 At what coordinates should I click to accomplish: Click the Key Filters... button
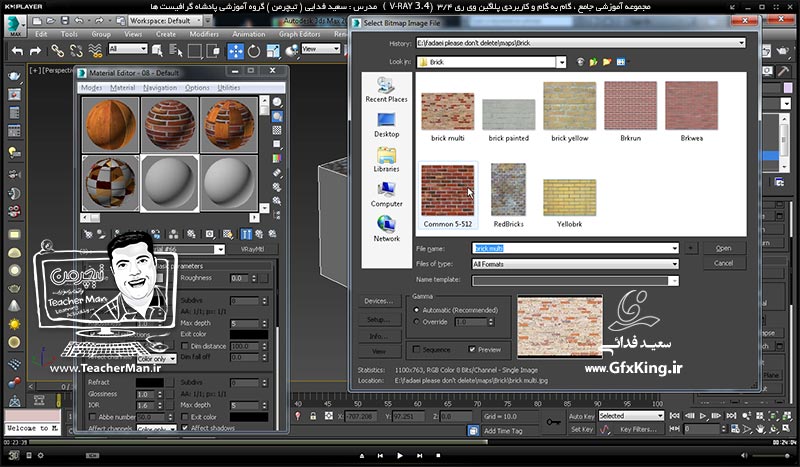tap(638, 430)
